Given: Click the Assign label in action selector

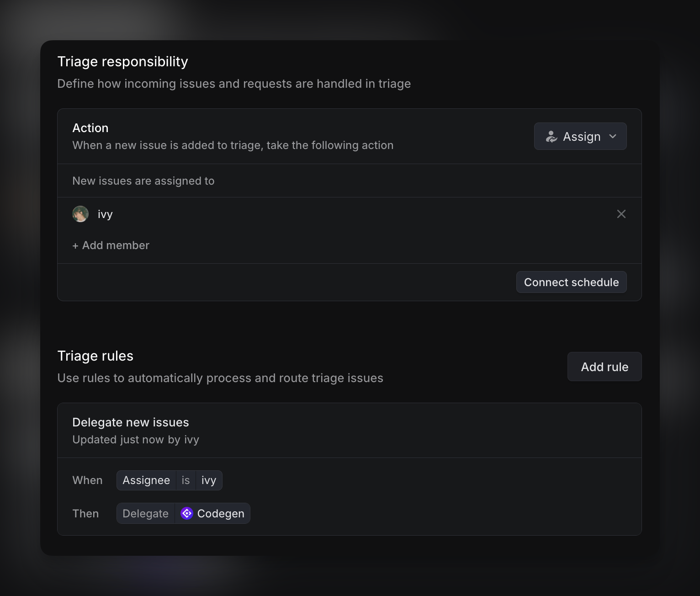Looking at the screenshot, I should (582, 137).
